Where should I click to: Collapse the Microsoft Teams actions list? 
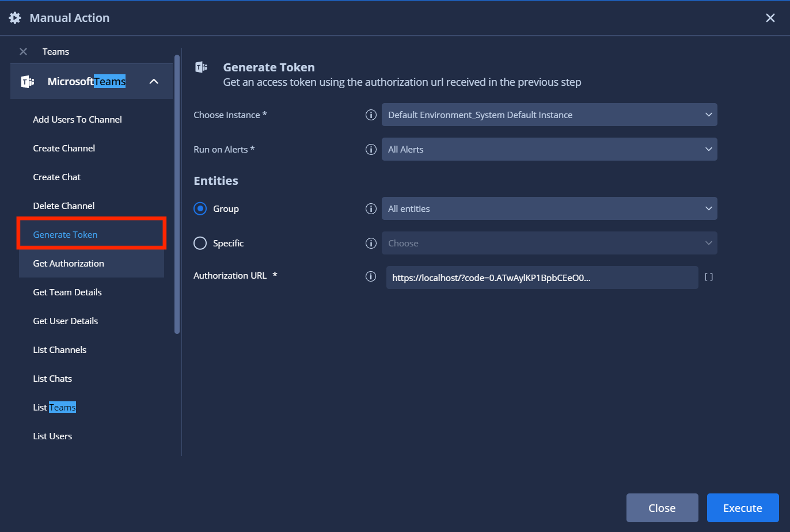point(154,81)
